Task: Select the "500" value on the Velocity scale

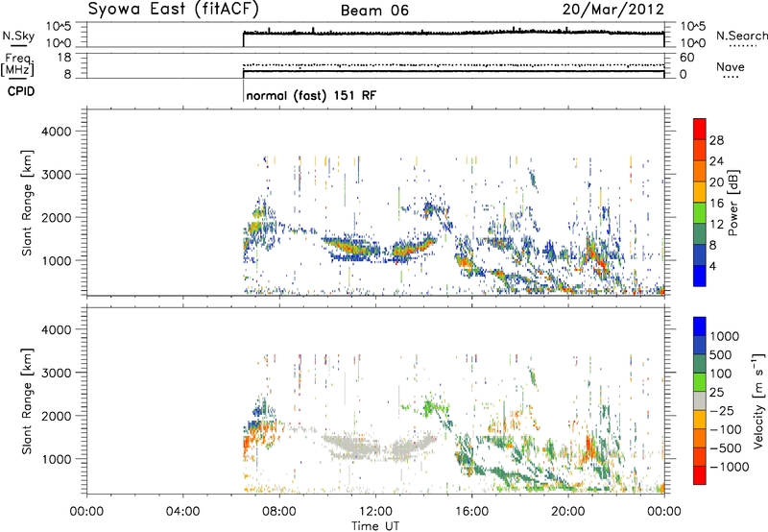Action: pyautogui.click(x=720, y=355)
